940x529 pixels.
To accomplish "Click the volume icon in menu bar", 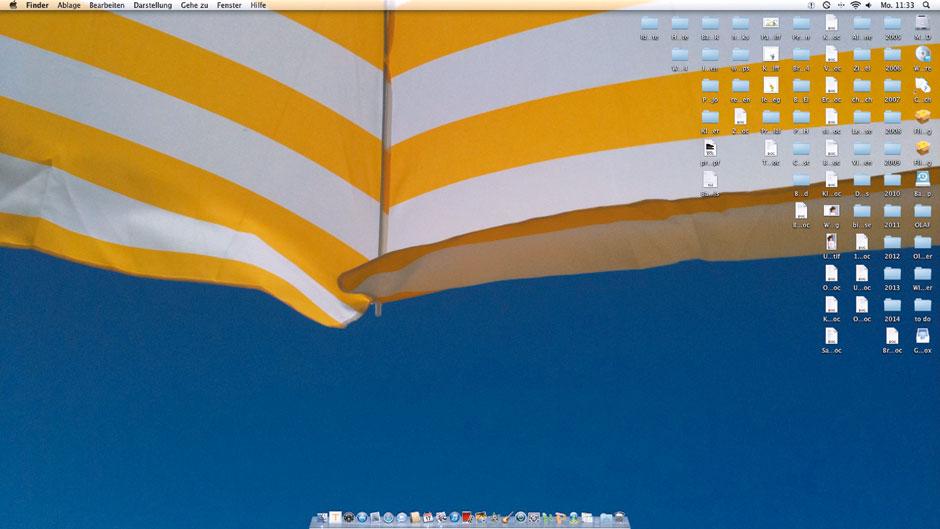I will 869,5.
